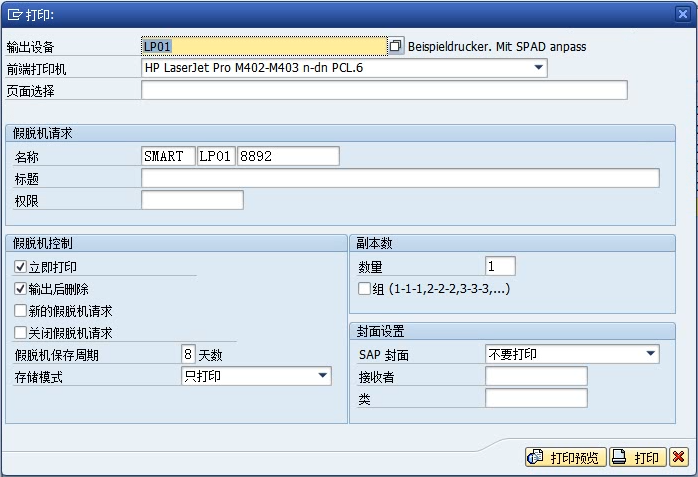Viewport: 698px width, 477px height.
Task: Click the search help icon beside output device
Action: 396,46
